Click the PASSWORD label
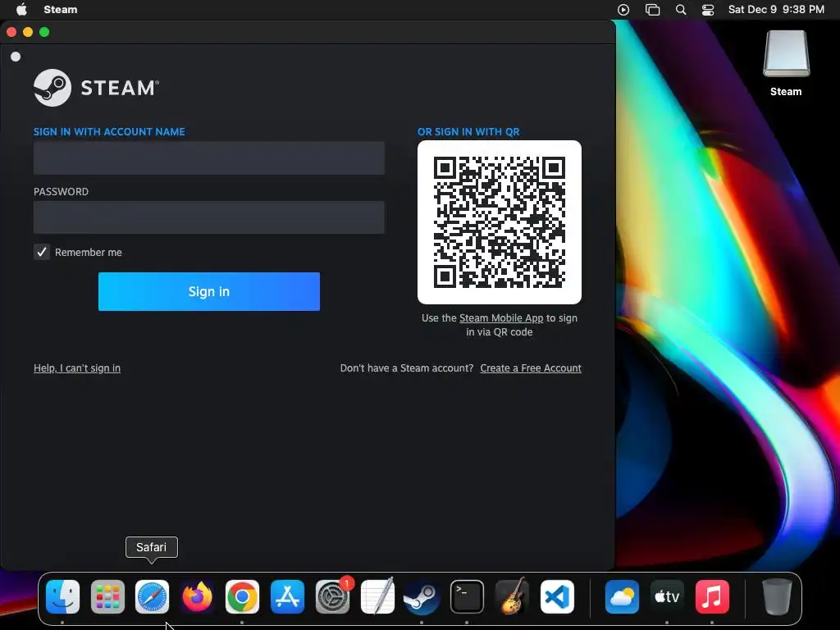 coord(61,192)
